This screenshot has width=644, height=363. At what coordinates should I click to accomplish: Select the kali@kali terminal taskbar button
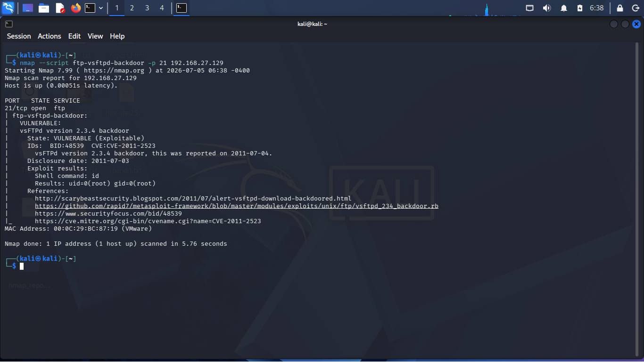coord(182,8)
